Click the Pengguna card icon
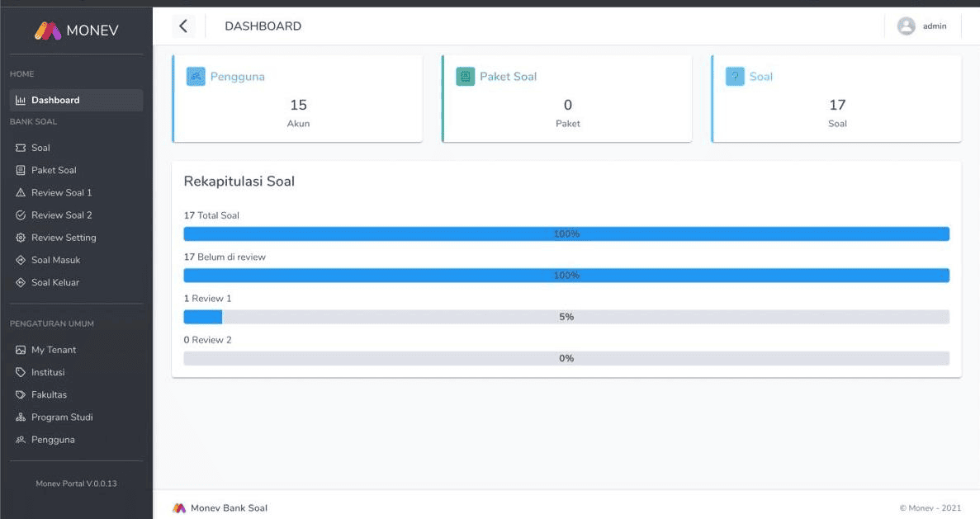Viewport: 980px width, 519px height. [196, 76]
